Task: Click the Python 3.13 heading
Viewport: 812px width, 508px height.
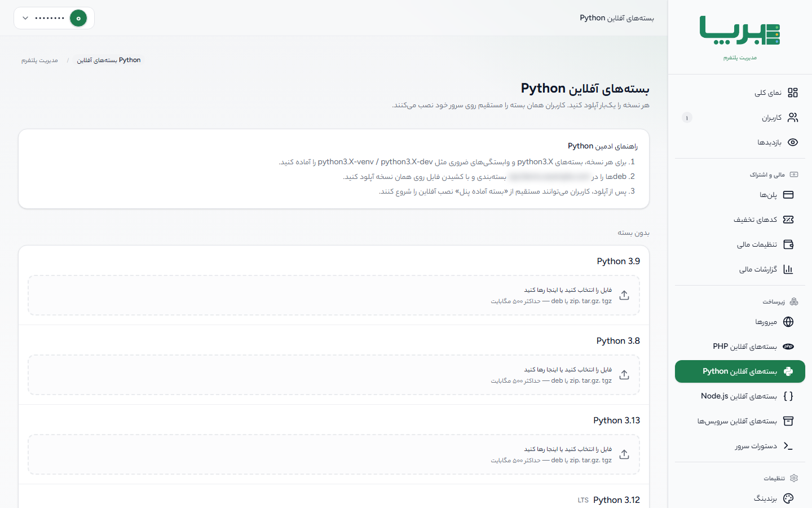Action: [x=617, y=421]
